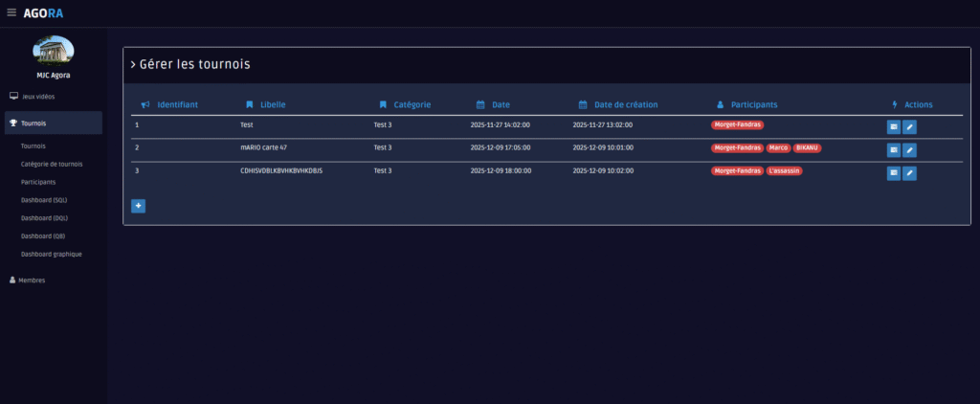This screenshot has width=980, height=404.
Task: Click the AGORA logo in header
Action: (x=44, y=12)
